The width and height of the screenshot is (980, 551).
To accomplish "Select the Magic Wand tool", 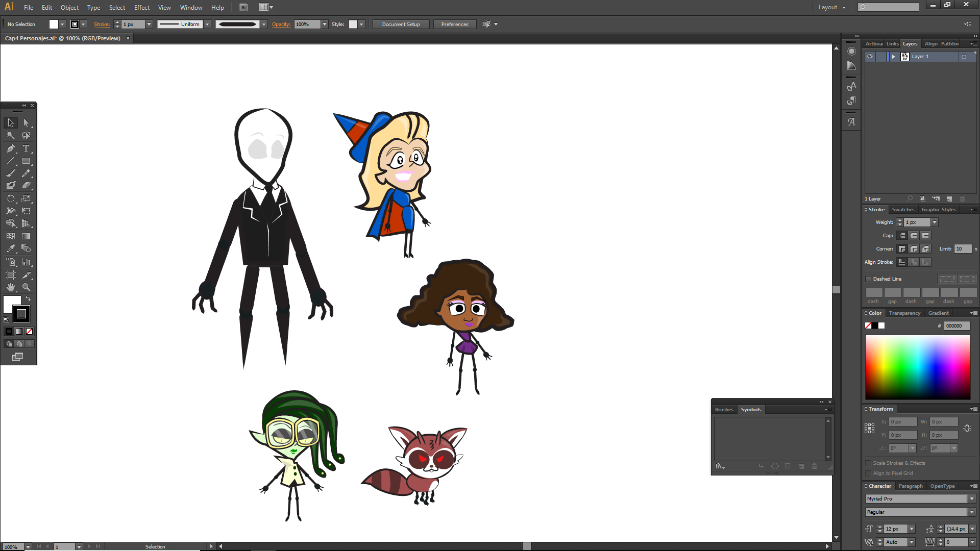I will (11, 136).
